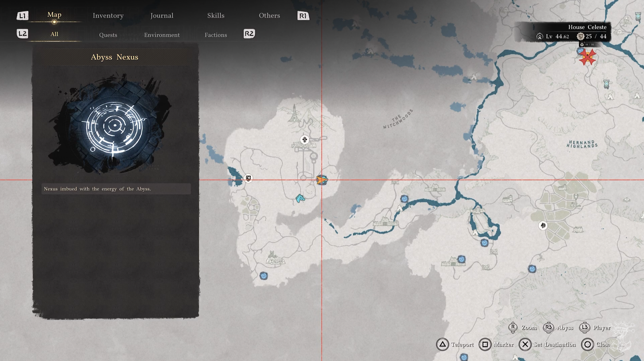644x361 pixels.
Task: Click the red X quest marker
Action: pos(587,57)
